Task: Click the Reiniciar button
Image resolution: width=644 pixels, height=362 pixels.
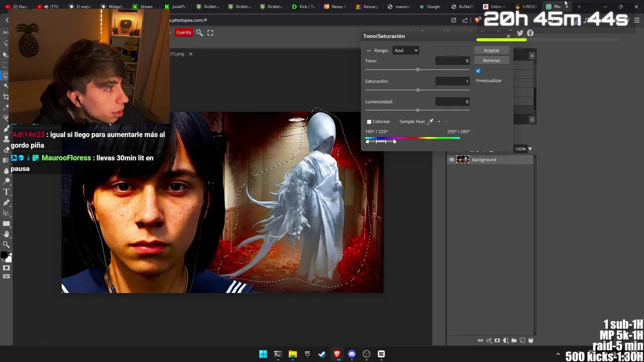Action: pyautogui.click(x=492, y=60)
